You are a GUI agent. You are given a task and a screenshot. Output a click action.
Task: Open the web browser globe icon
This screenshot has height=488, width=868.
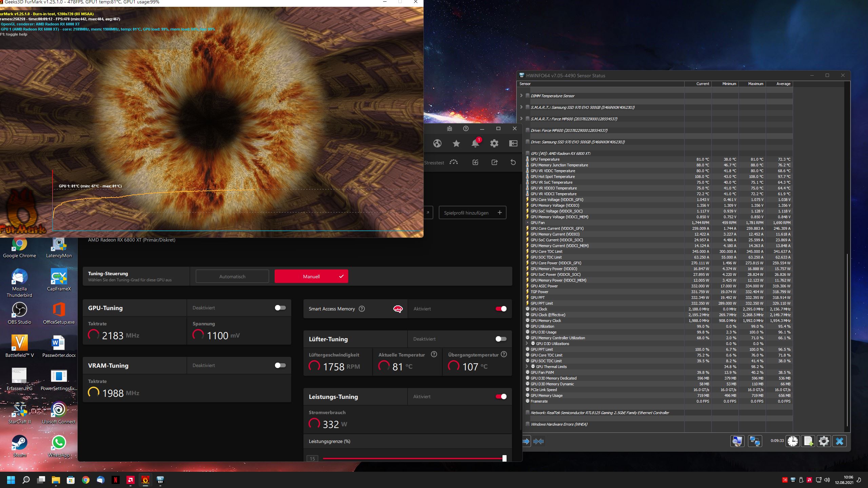click(x=437, y=144)
